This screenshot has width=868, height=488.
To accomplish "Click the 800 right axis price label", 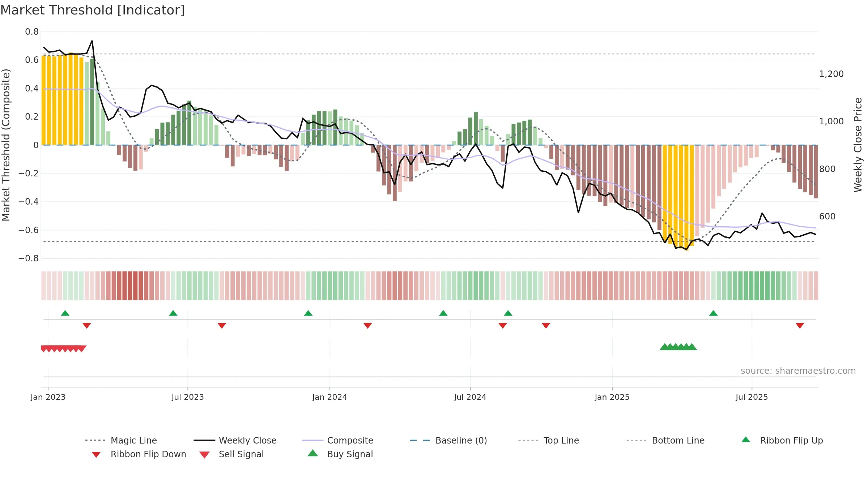I will (x=827, y=169).
